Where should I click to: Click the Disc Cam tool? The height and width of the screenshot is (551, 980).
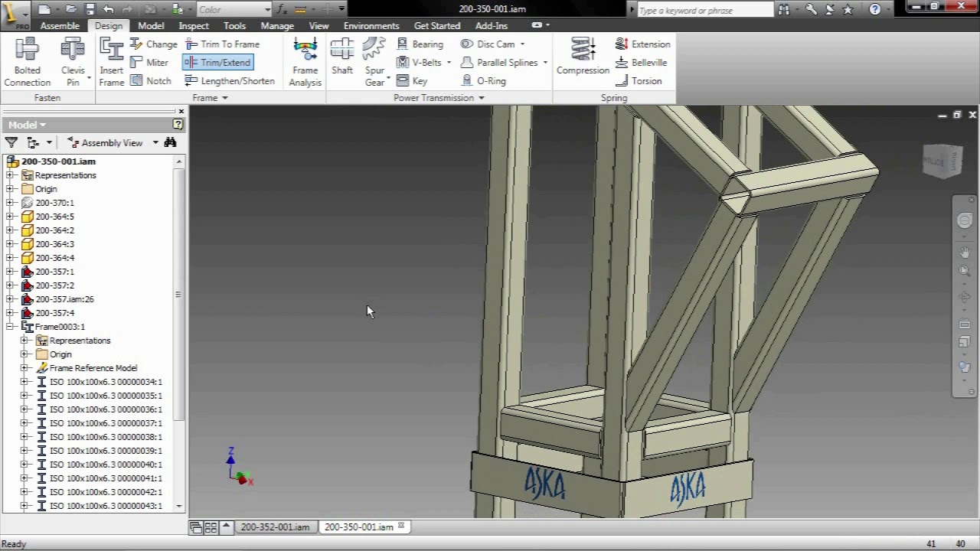[488, 44]
